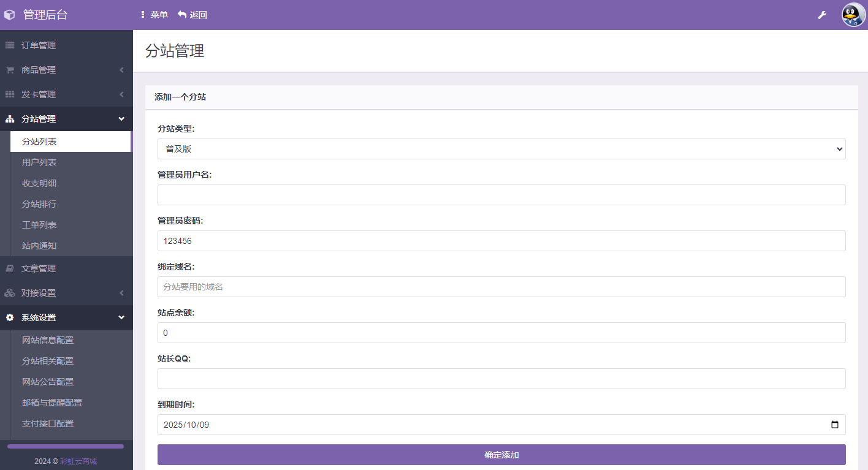Image resolution: width=868 pixels, height=470 pixels.
Task: Open the 分站类型 dropdown
Action: [x=501, y=149]
